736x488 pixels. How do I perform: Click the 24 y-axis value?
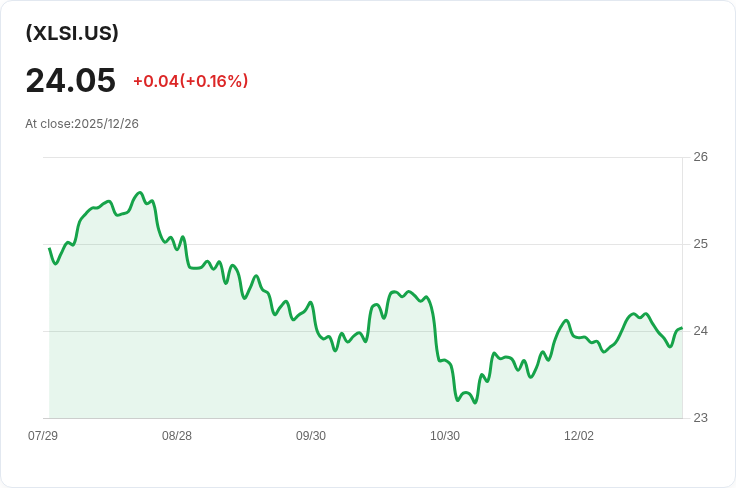700,331
